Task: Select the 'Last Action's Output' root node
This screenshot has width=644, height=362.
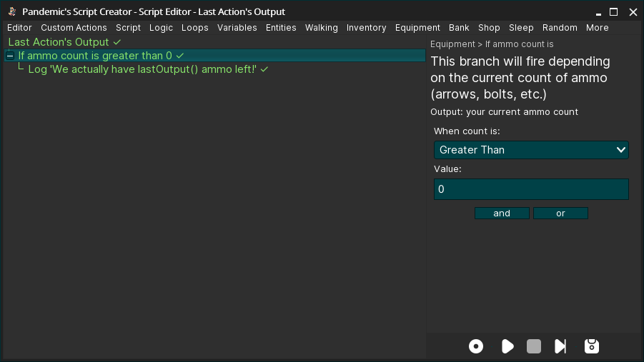Action: coord(59,42)
